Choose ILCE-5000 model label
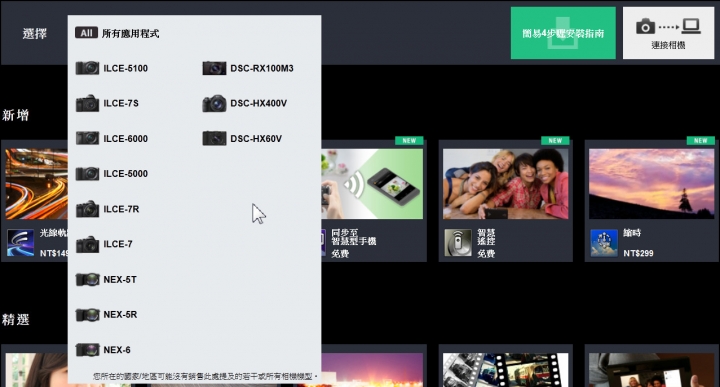The width and height of the screenshot is (720, 387). [x=125, y=174]
